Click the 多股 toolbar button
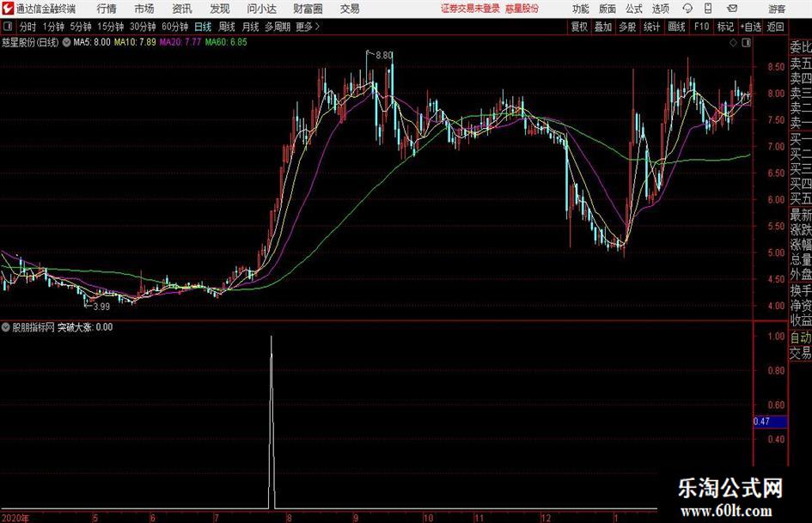The height and width of the screenshot is (523, 812). click(627, 27)
